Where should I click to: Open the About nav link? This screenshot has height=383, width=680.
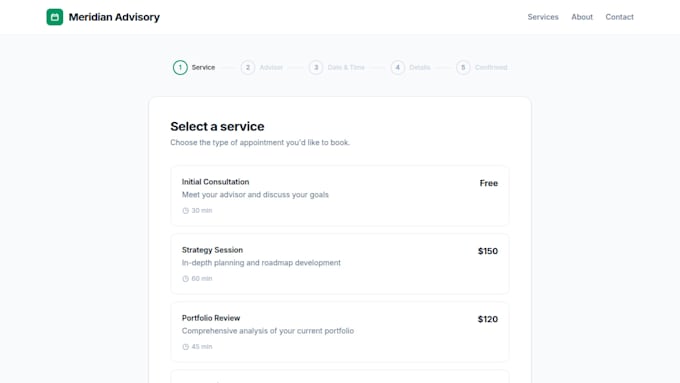[582, 17]
